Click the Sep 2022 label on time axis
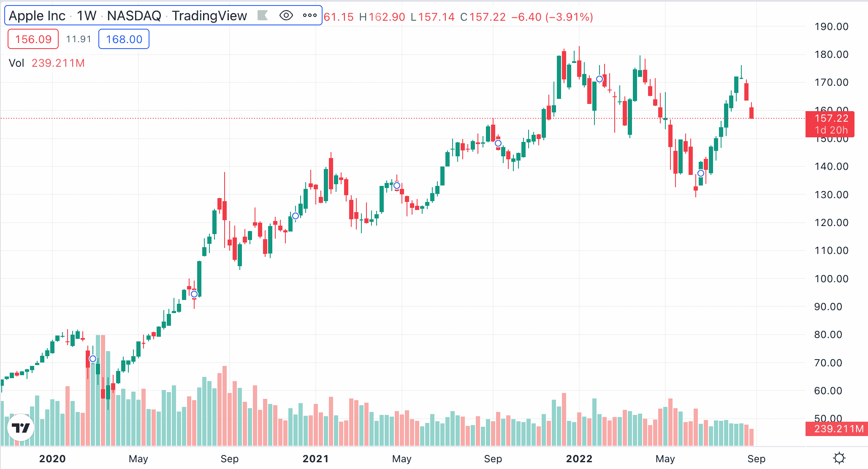868x469 pixels. [756, 459]
